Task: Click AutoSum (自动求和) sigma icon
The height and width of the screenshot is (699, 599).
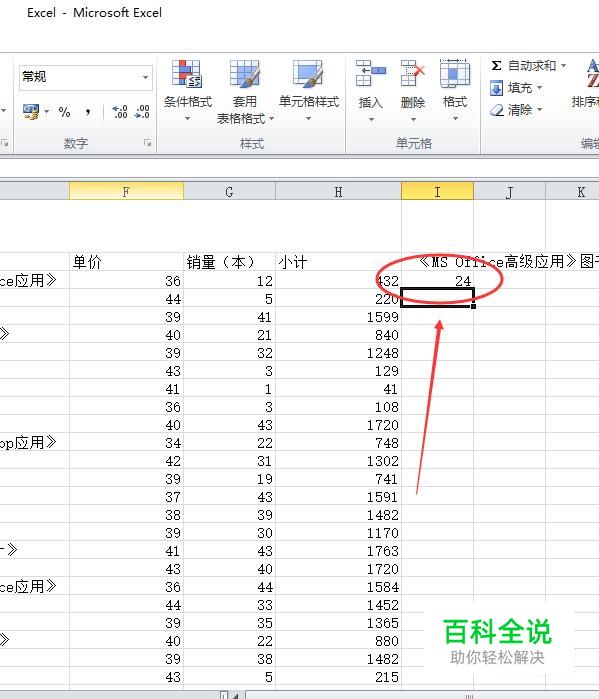Action: coord(496,66)
